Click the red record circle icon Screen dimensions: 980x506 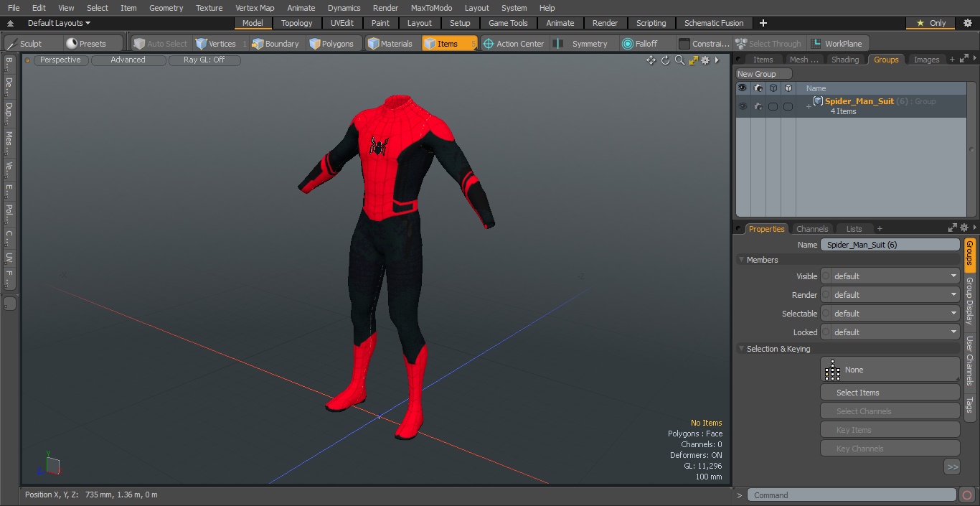click(967, 495)
